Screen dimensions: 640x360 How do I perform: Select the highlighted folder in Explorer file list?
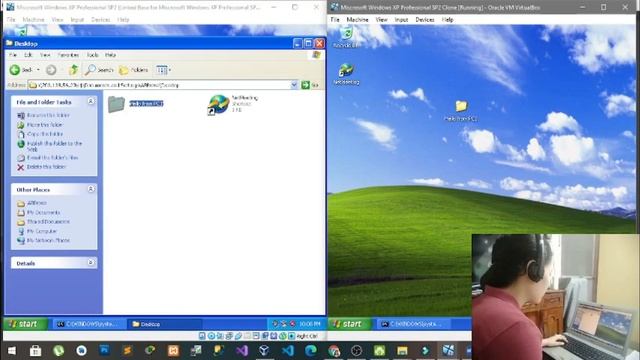coord(136,104)
